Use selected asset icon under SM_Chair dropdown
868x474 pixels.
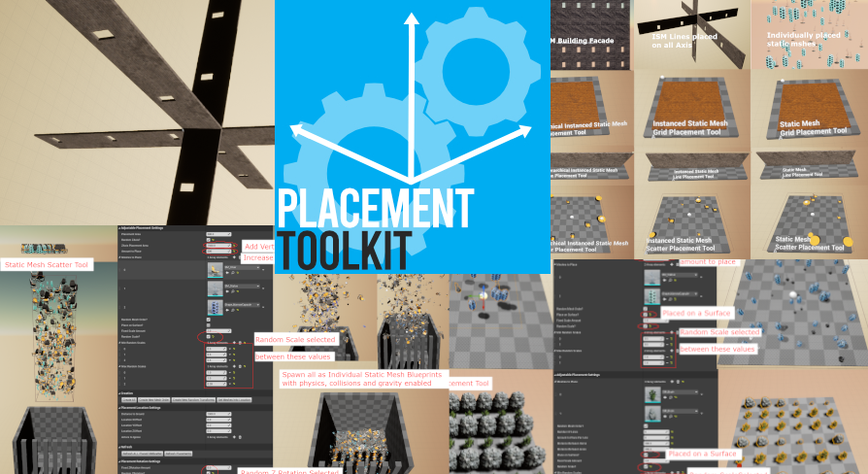(x=227, y=272)
